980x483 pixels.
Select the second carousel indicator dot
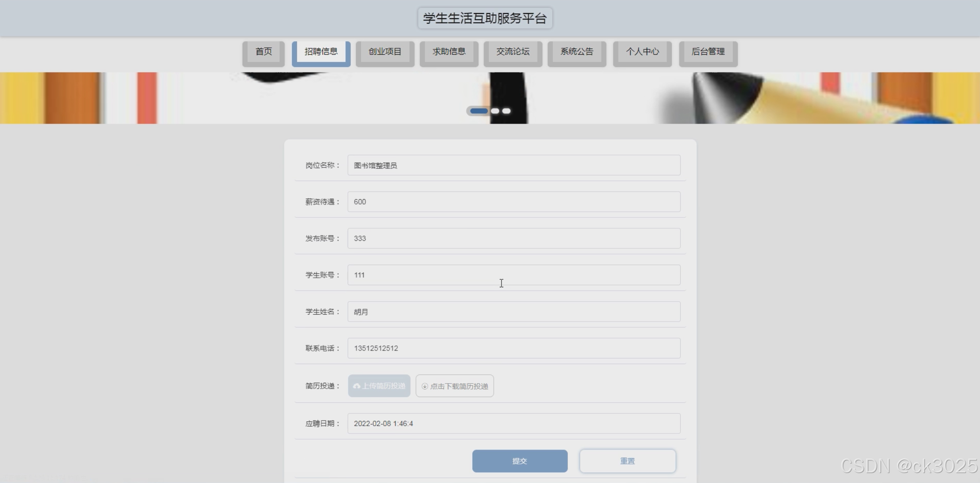click(x=495, y=111)
